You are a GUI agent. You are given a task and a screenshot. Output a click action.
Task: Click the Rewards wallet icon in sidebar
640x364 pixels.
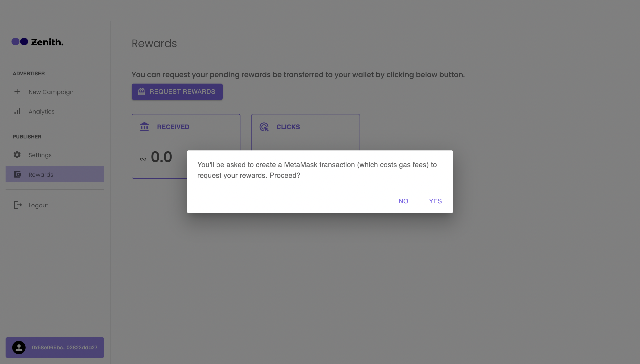click(17, 174)
